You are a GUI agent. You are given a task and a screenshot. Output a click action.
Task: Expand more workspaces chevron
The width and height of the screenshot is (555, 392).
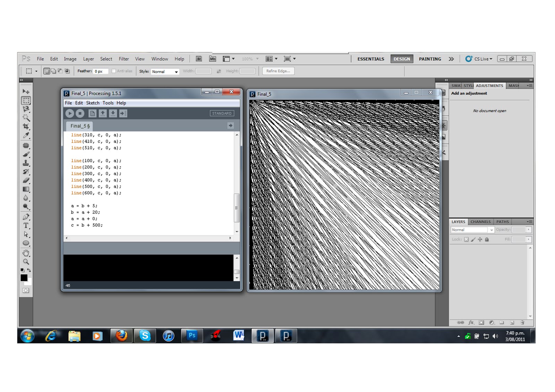(x=451, y=59)
